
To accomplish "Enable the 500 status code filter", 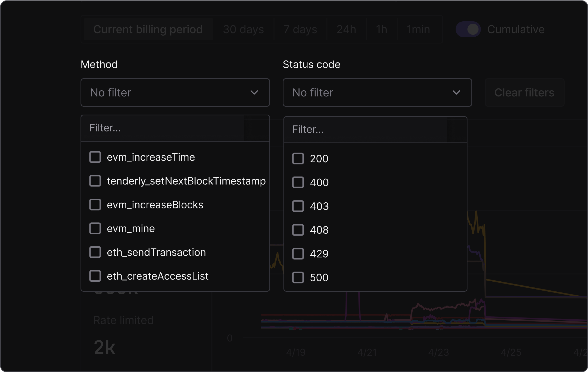I will click(298, 277).
